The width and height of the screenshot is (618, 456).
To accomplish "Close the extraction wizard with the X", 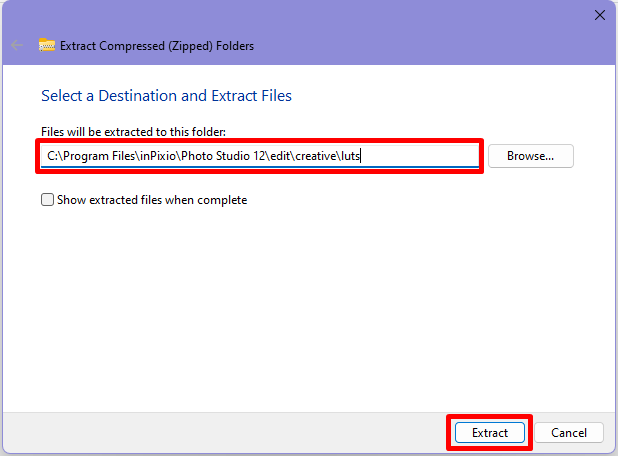I will pos(600,15).
